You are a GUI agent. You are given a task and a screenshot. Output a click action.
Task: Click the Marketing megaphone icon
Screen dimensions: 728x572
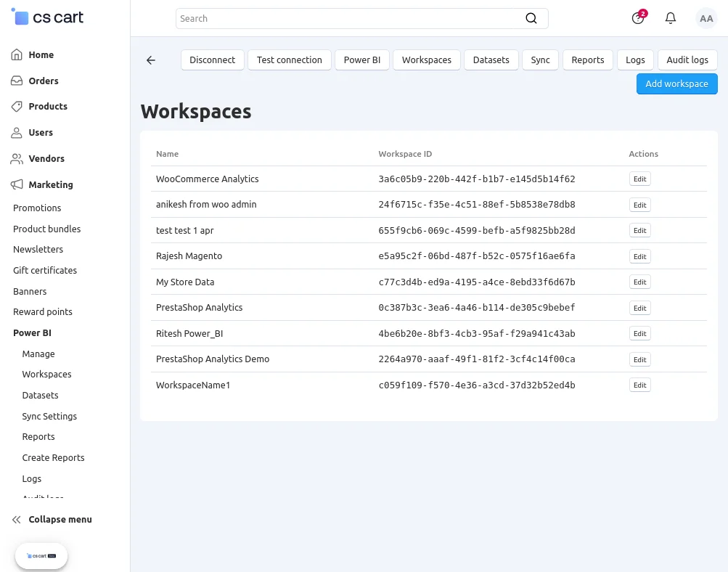coord(17,184)
